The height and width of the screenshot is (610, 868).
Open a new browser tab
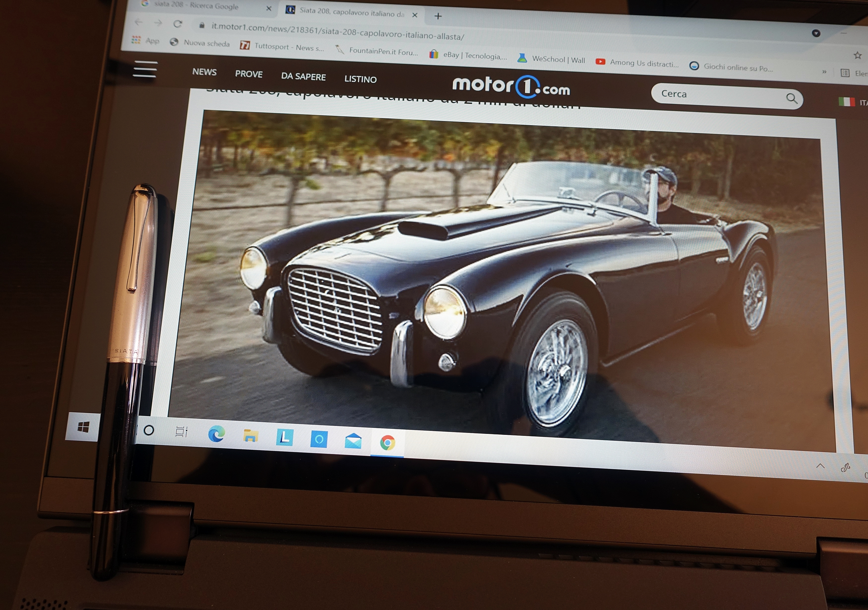tap(438, 16)
